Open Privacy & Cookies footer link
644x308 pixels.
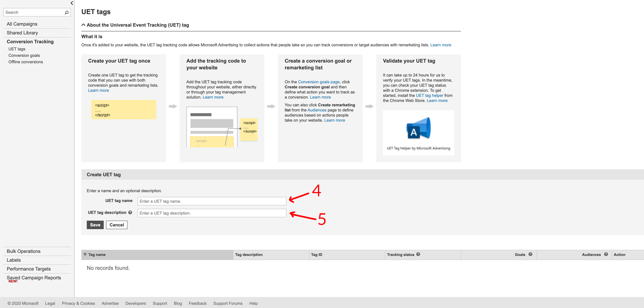(x=78, y=303)
